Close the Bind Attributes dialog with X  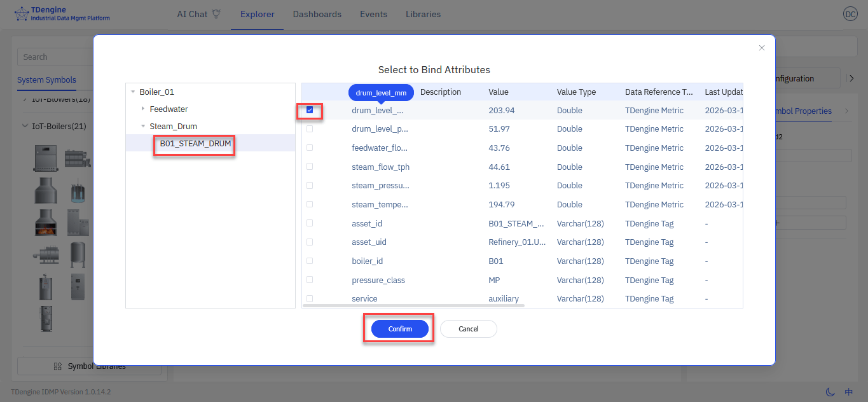(x=762, y=48)
